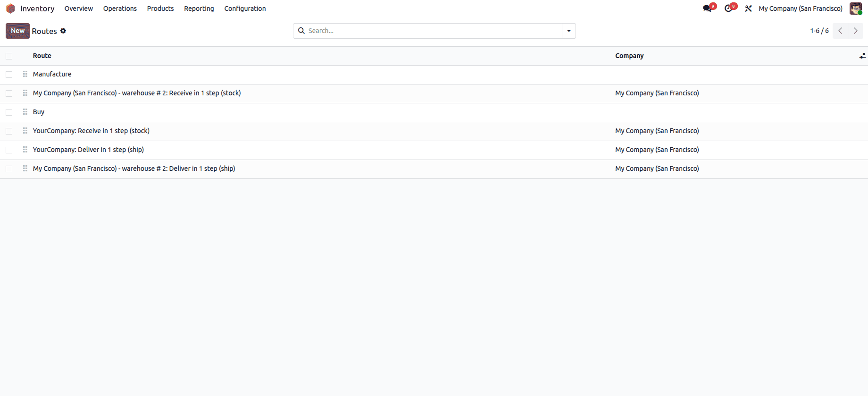Open the Configuration menu

pos(245,8)
